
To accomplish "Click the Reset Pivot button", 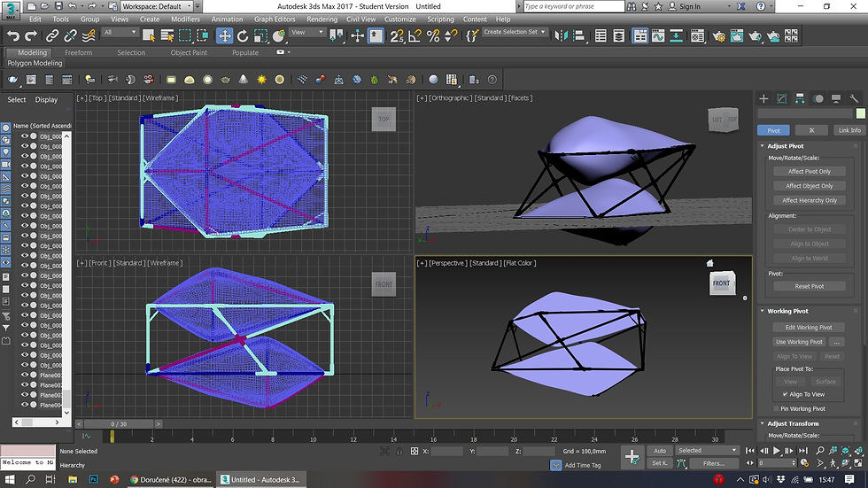I will [810, 286].
